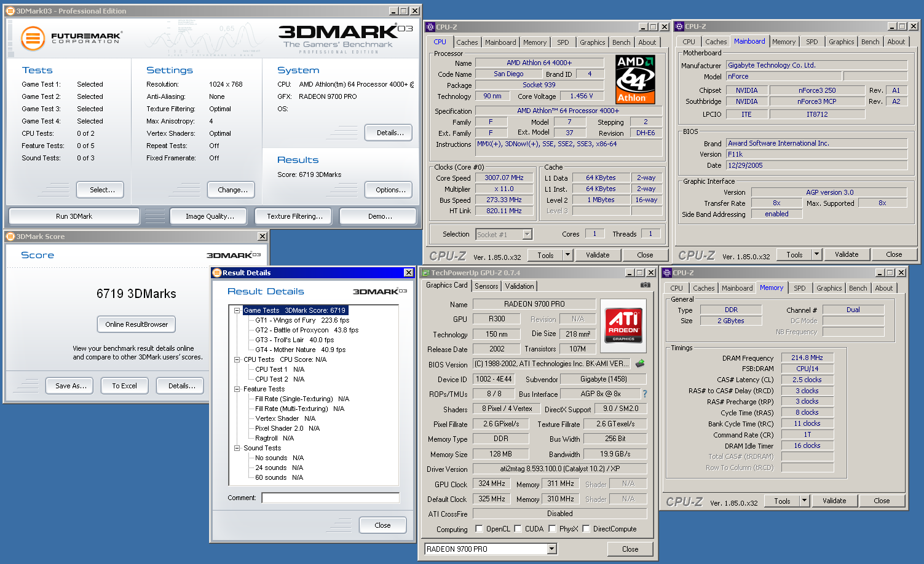Click into the Comment input field
The image size is (924, 564).
(x=330, y=498)
